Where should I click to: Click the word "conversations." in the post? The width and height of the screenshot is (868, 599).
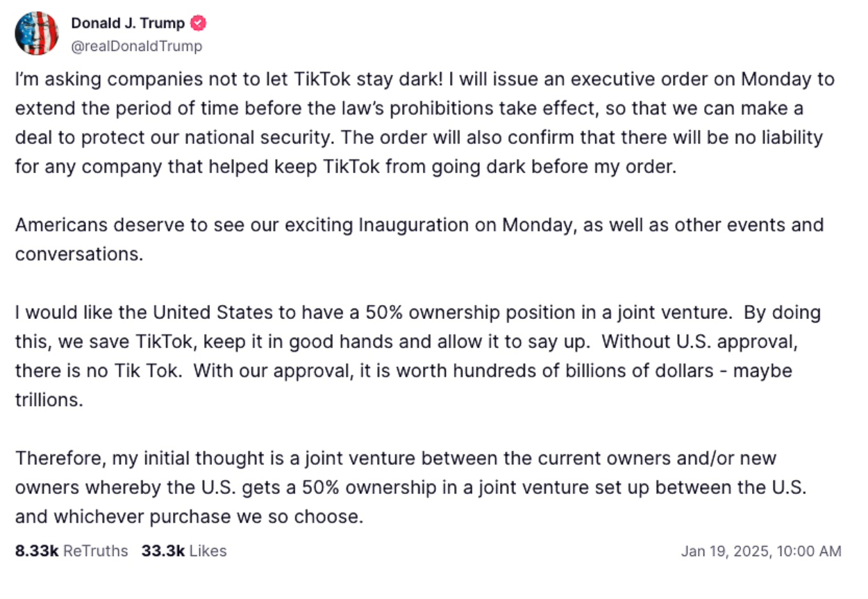pos(79,254)
